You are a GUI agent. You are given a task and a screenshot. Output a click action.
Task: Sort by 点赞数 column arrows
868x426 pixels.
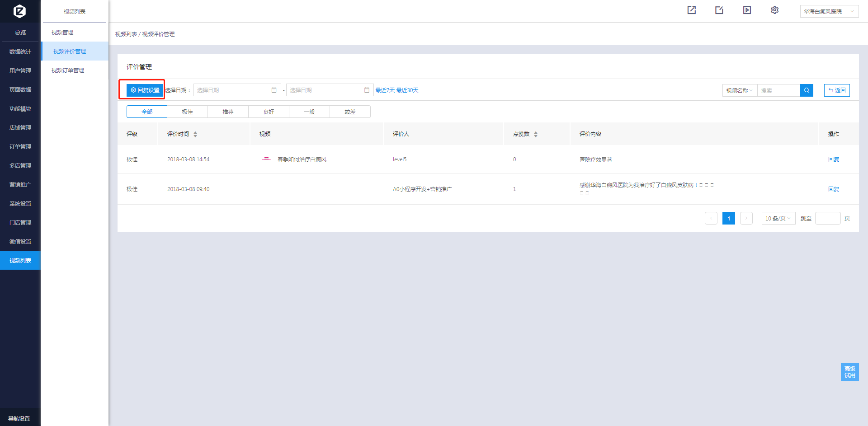pyautogui.click(x=536, y=134)
